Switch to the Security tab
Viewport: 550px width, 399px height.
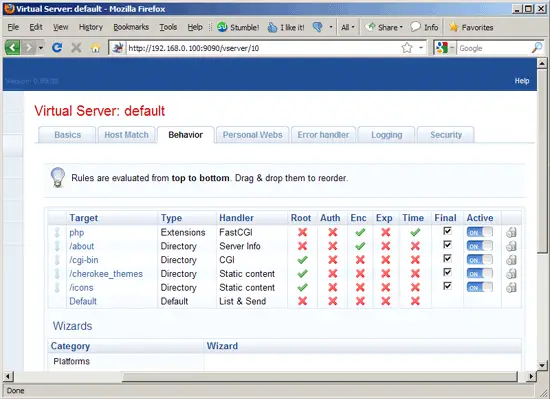pyautogui.click(x=446, y=135)
